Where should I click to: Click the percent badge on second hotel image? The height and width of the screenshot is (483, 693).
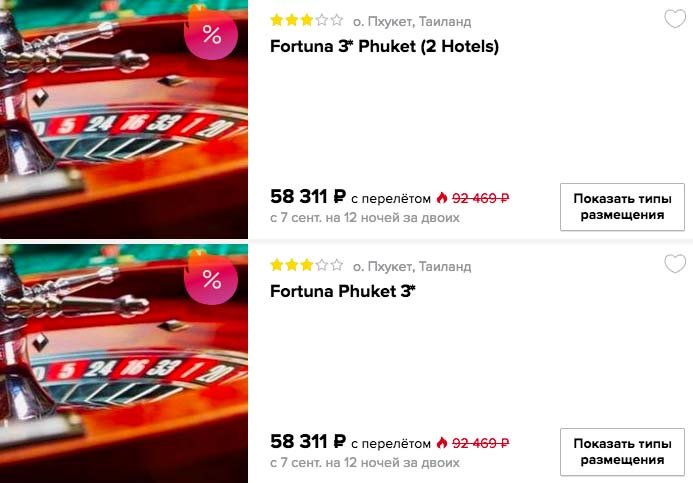(x=211, y=278)
